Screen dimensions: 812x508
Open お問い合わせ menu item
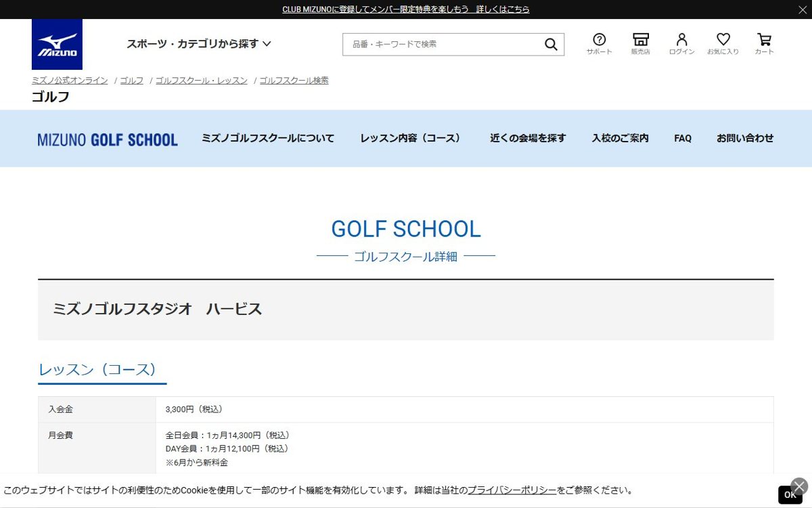[745, 138]
